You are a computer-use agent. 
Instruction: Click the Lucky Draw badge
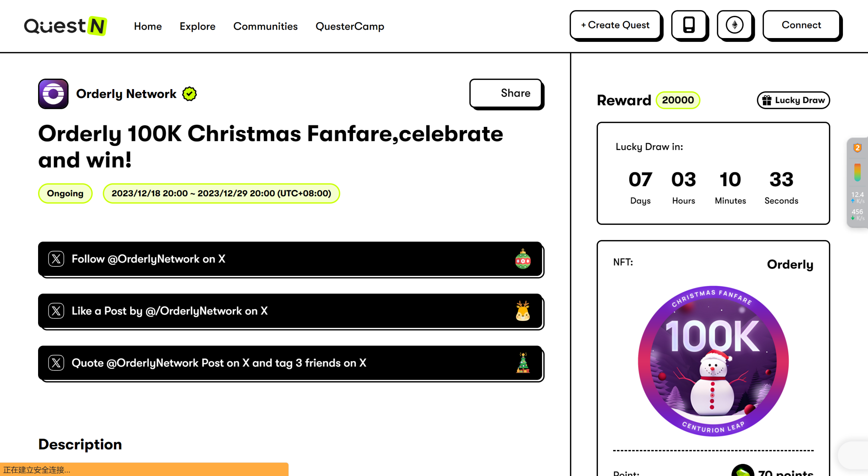[793, 100]
